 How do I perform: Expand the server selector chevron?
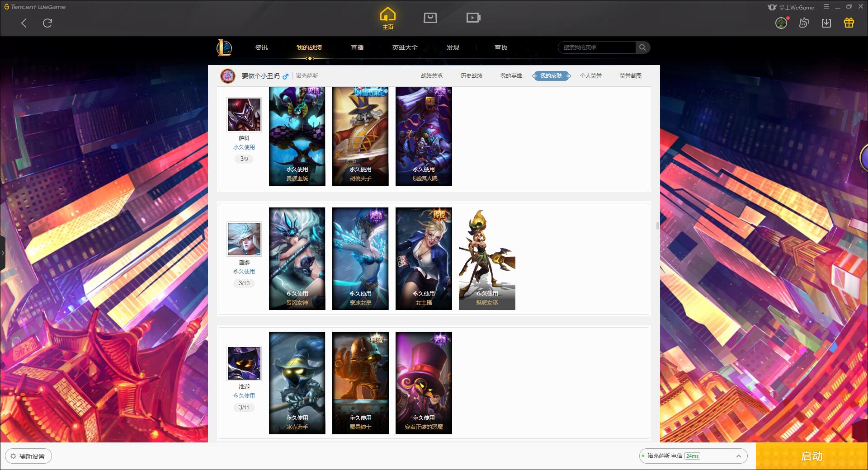point(739,456)
